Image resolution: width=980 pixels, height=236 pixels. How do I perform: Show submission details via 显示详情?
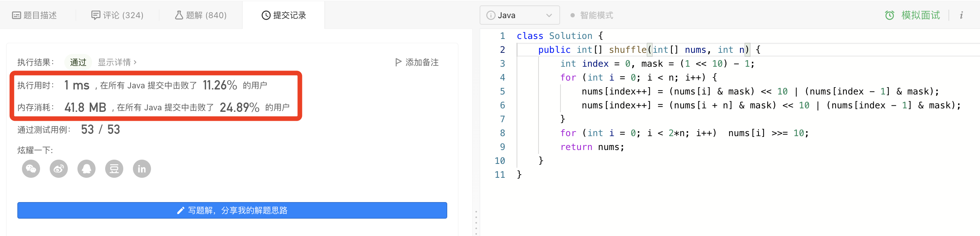click(117, 62)
